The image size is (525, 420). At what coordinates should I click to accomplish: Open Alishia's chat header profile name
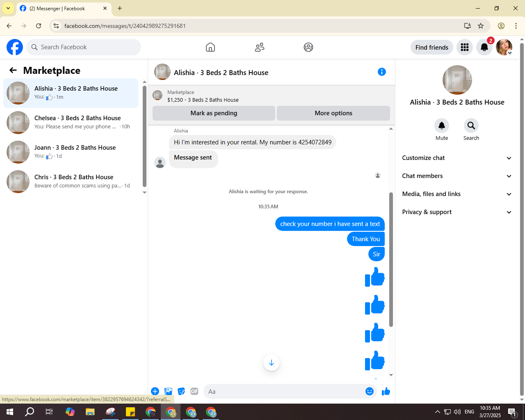click(x=221, y=73)
